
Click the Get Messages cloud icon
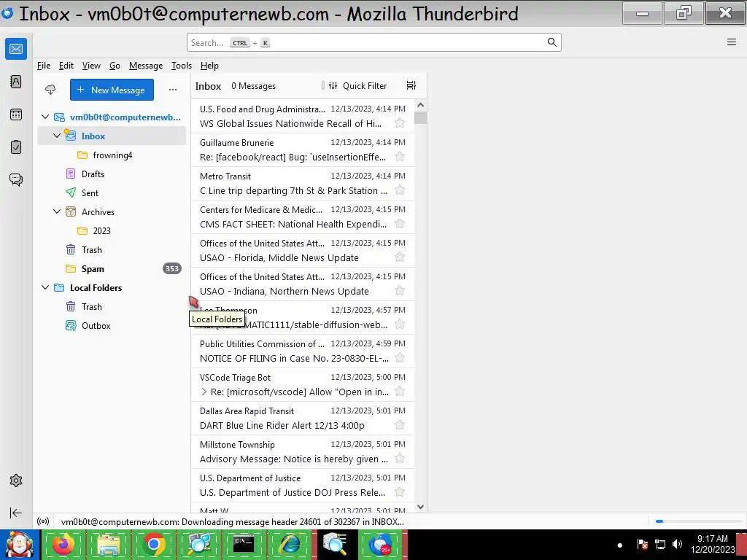click(x=50, y=90)
